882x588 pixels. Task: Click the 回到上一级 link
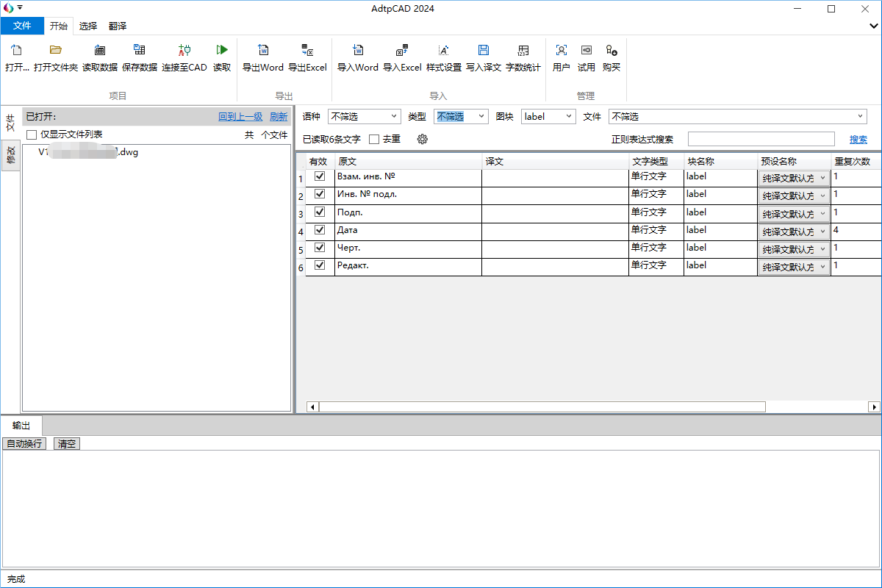240,116
